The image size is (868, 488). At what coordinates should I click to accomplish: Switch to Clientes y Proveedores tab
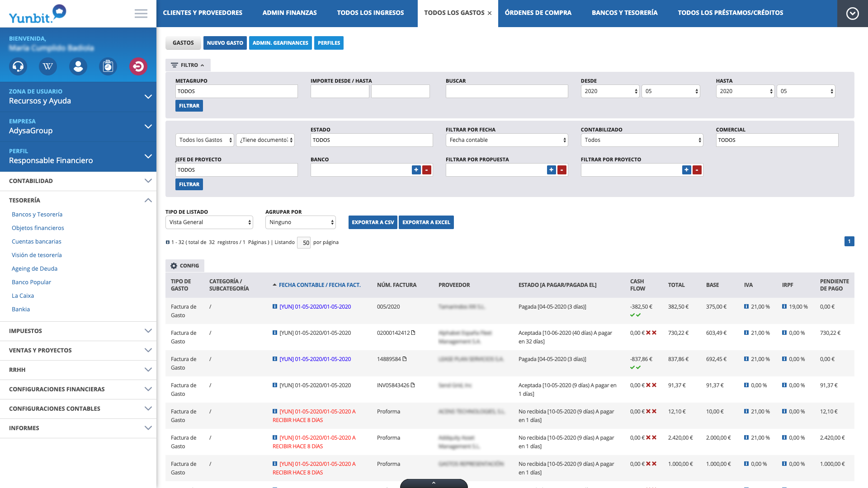tap(203, 13)
